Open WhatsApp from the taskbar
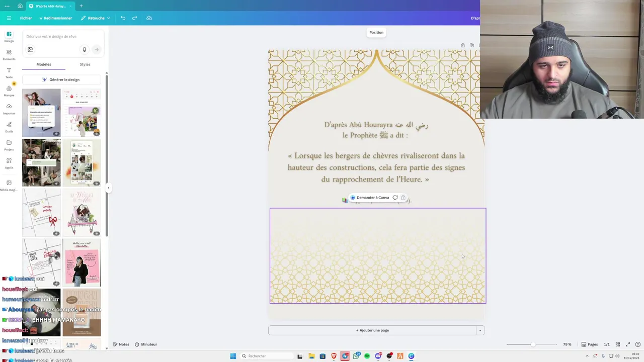The width and height of the screenshot is (644, 362). point(356,356)
